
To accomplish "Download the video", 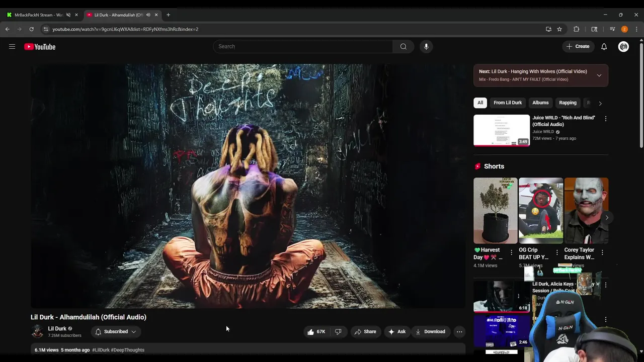I will click(x=430, y=332).
